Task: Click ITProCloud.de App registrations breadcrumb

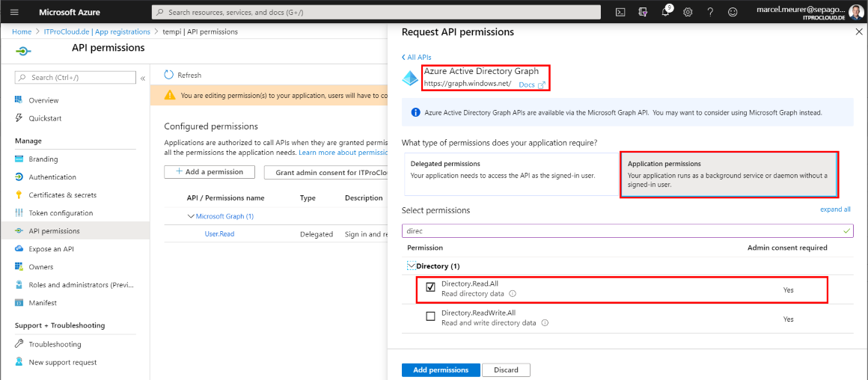Action: pos(97,31)
